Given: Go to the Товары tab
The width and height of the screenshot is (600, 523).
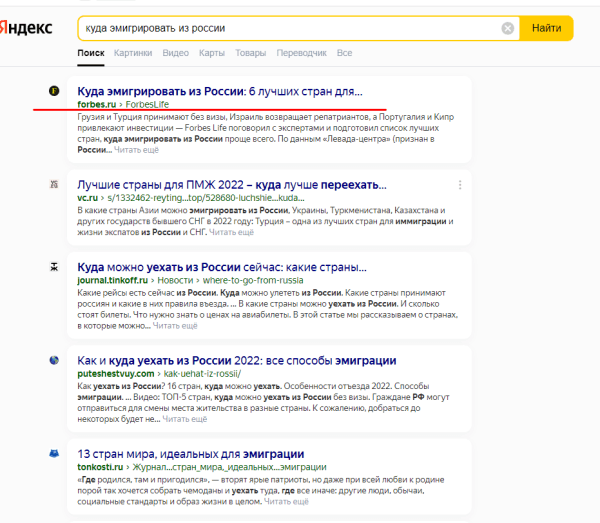Looking at the screenshot, I should coord(250,51).
